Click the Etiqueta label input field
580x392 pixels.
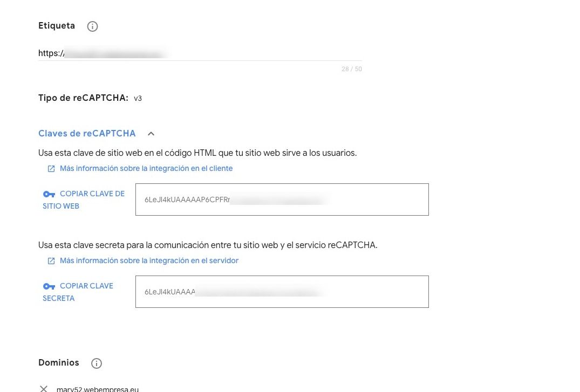pos(200,53)
